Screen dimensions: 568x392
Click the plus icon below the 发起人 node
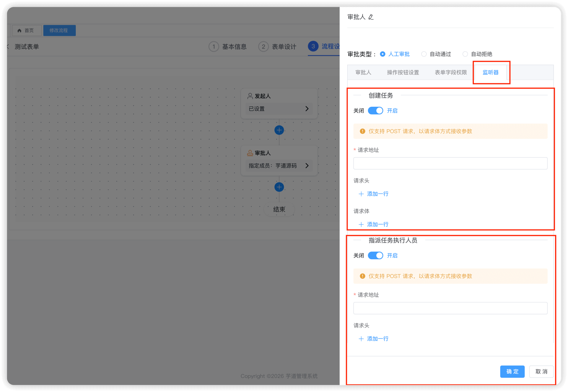pyautogui.click(x=279, y=130)
